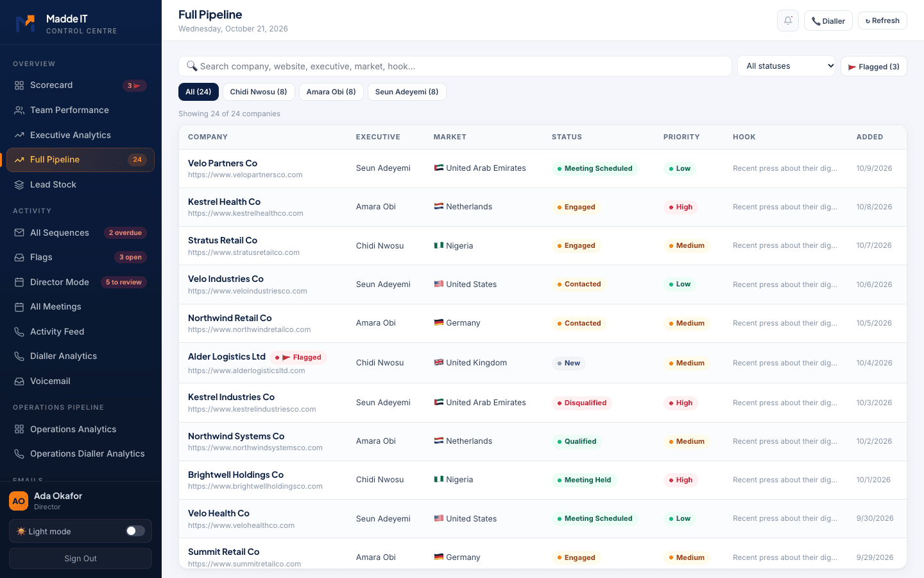Filter by Seun Adeyemi (8) tab
924x578 pixels.
click(x=407, y=92)
